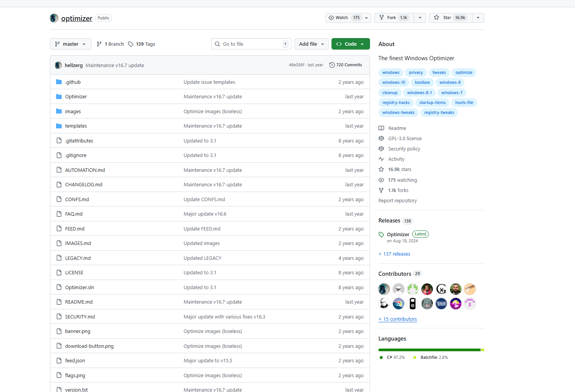Image resolution: width=575 pixels, height=392 pixels.
Task: Click the clock icon beside 720 Commits
Action: pyautogui.click(x=332, y=65)
